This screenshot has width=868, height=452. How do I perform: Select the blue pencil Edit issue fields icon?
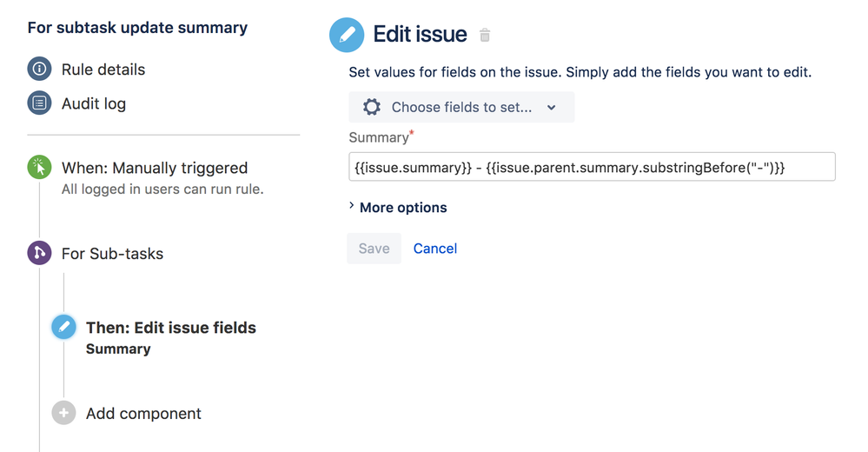[x=63, y=327]
